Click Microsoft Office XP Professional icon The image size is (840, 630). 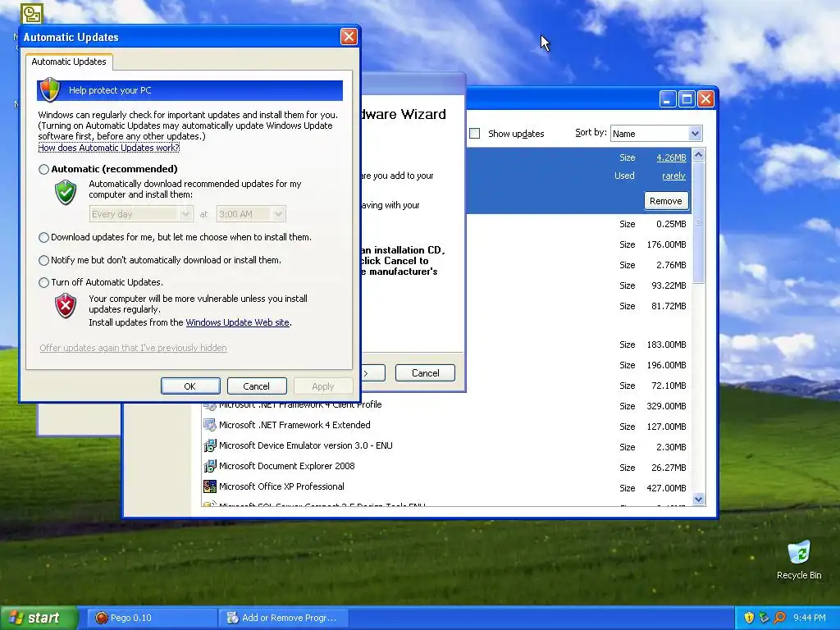point(209,486)
